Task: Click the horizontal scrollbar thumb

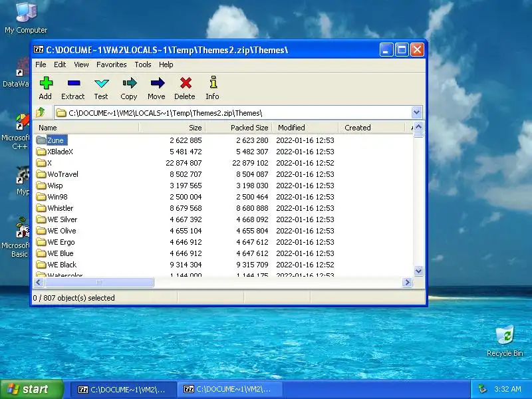Action: tap(99, 282)
